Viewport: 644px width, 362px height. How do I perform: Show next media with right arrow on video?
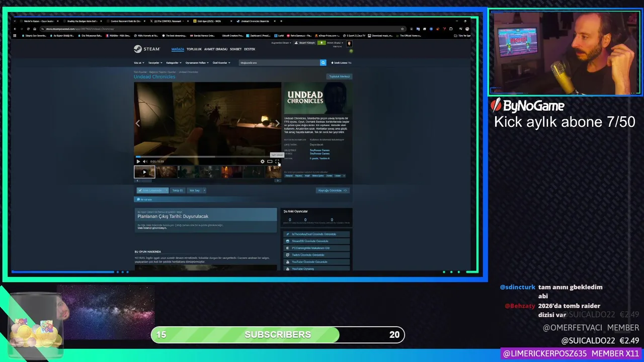click(x=277, y=123)
